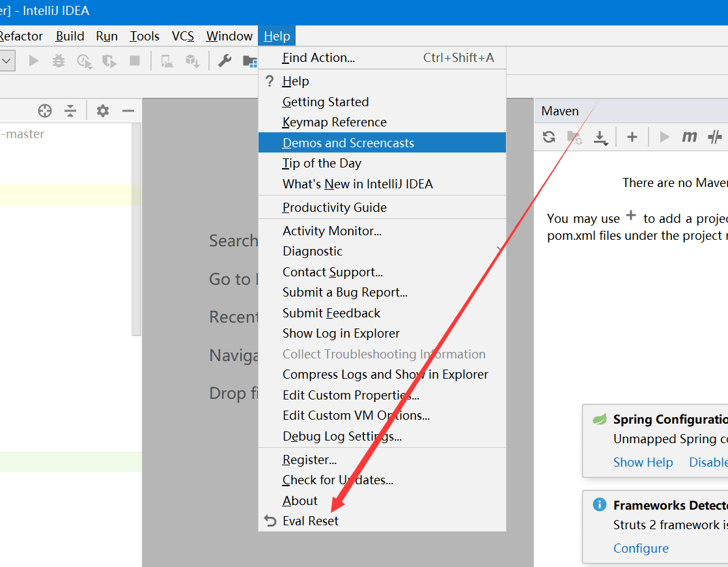Select Compress Logs and Show in Explorer
The width and height of the screenshot is (728, 567).
[382, 374]
